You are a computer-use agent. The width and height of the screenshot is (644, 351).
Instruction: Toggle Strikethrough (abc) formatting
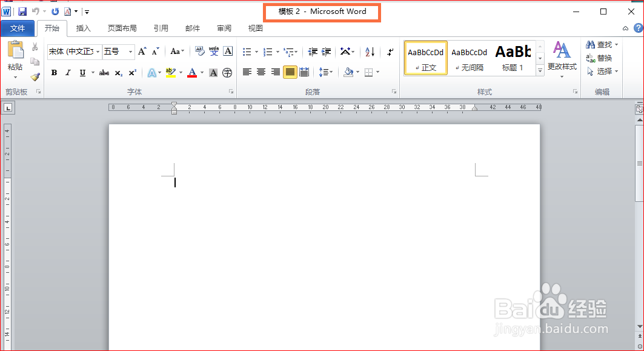pyautogui.click(x=104, y=73)
